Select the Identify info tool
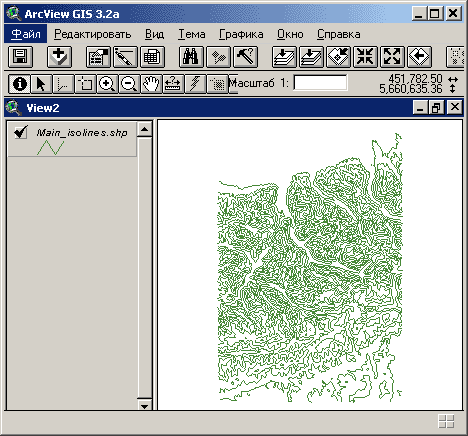This screenshot has width=468, height=436. [x=19, y=84]
